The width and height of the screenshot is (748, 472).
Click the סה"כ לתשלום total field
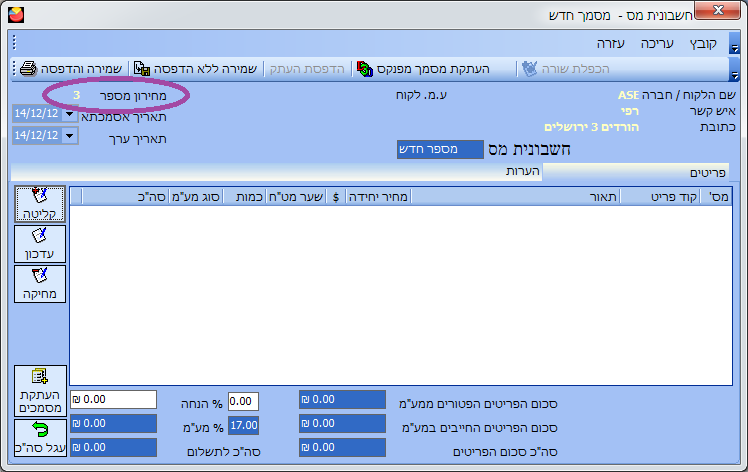pos(113,447)
